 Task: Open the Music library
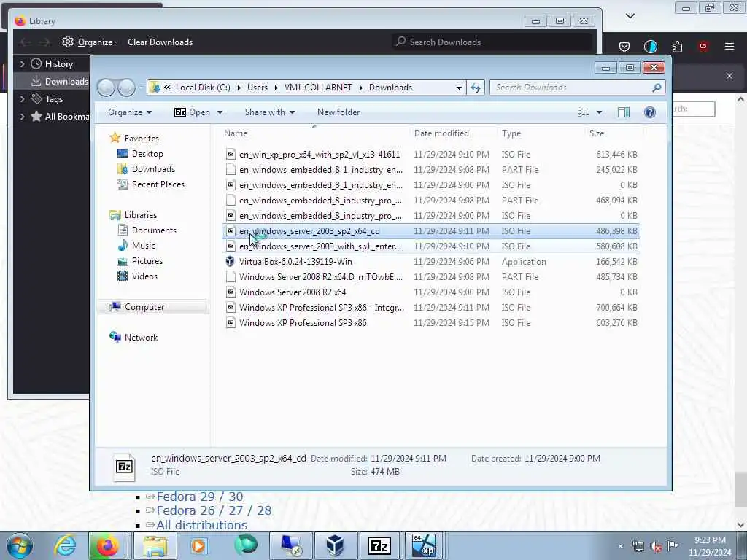pyautogui.click(x=143, y=246)
